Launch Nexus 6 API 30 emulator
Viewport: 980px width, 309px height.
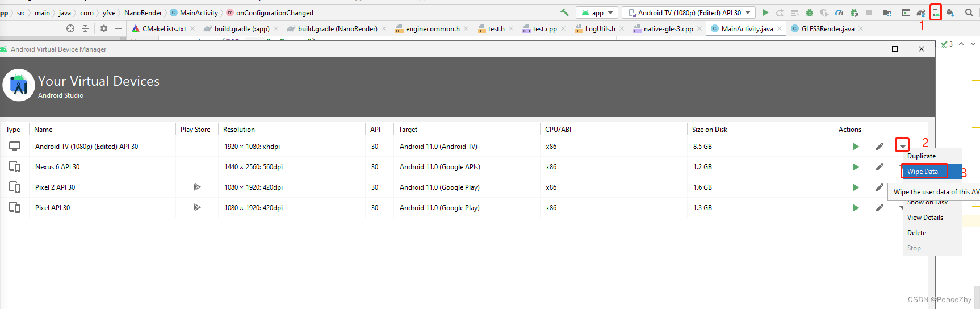(856, 167)
